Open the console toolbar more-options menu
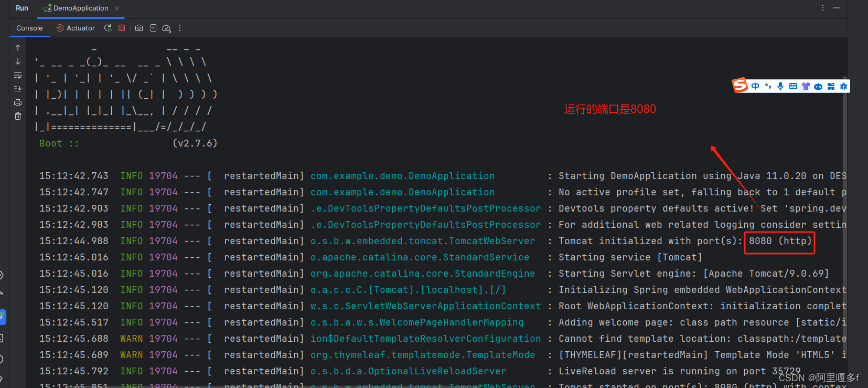Viewport: 868px width, 388px height. [180, 28]
